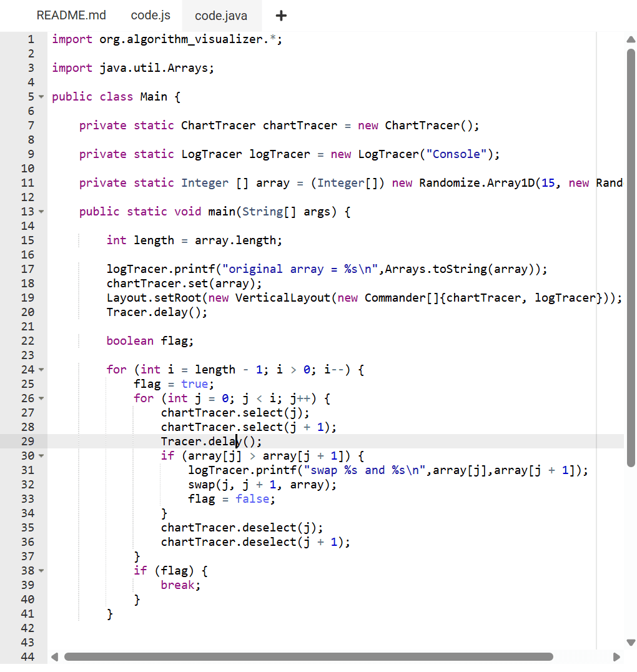Viewport: 637px width, 672px height.
Task: Click the horizontal scrollbar thumb
Action: click(x=309, y=657)
